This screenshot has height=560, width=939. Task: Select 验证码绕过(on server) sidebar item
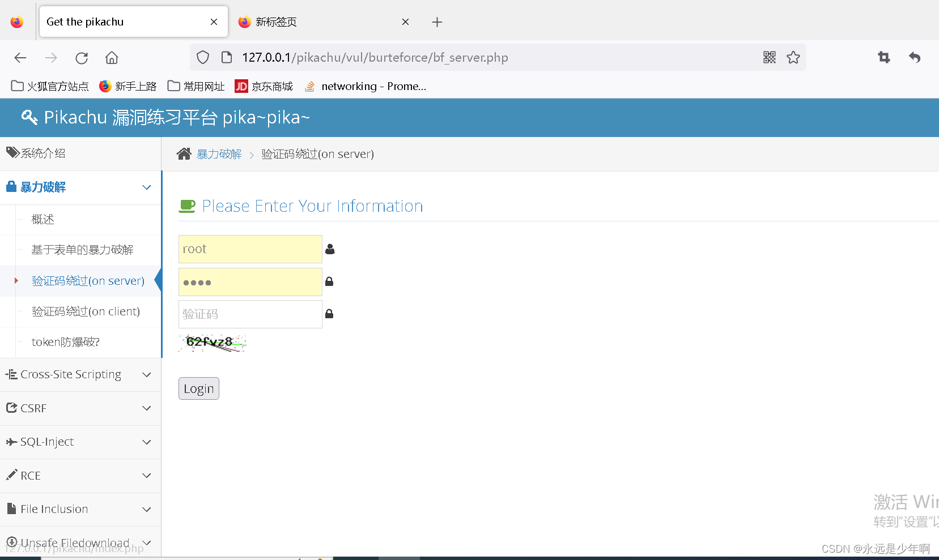point(88,281)
